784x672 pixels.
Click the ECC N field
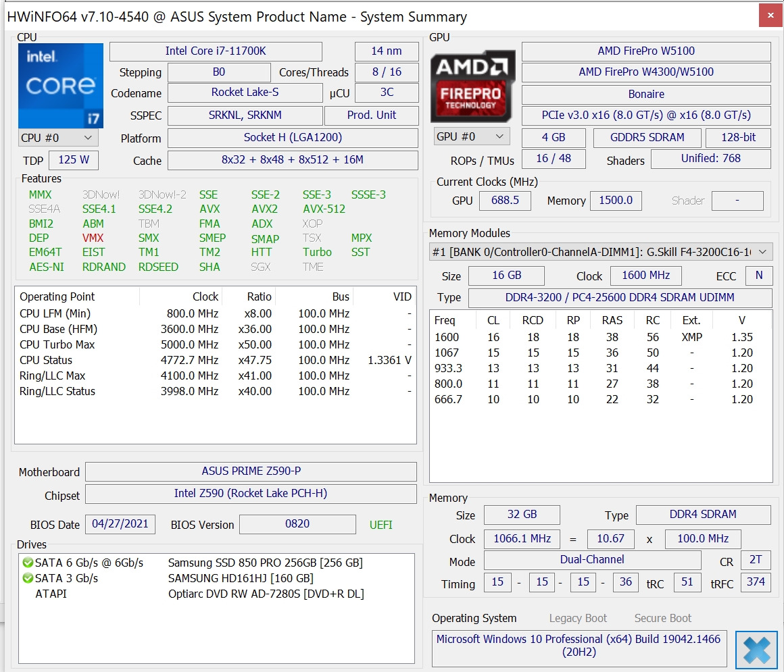(x=759, y=276)
